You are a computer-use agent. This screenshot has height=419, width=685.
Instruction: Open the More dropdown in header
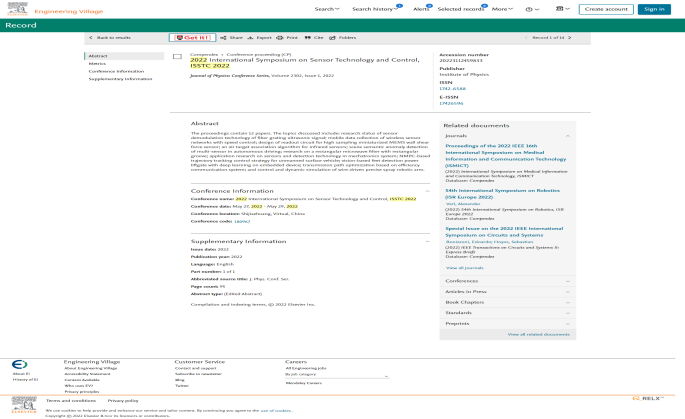[x=502, y=9]
